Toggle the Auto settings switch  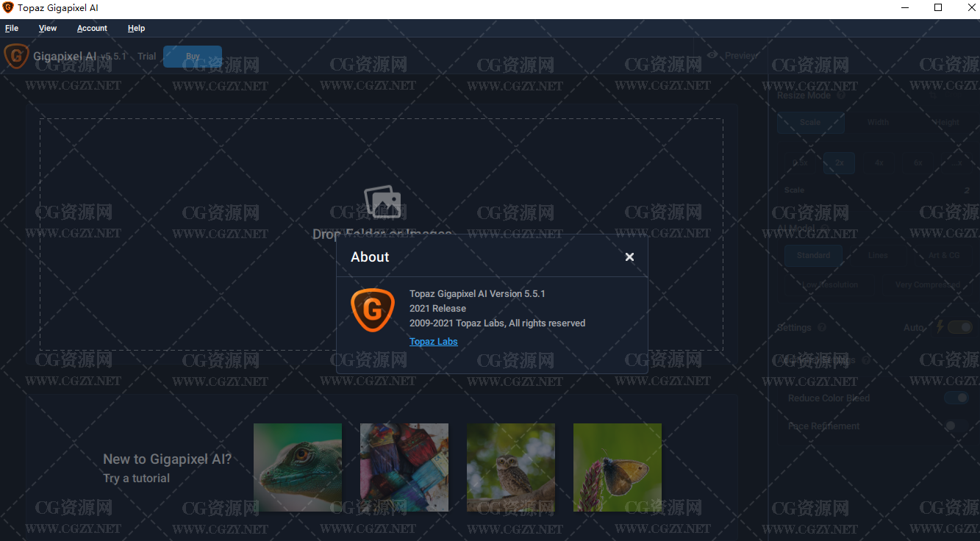pos(959,327)
